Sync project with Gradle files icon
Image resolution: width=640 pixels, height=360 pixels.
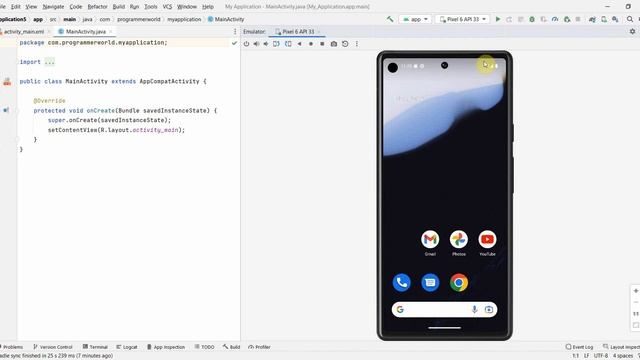click(x=592, y=19)
